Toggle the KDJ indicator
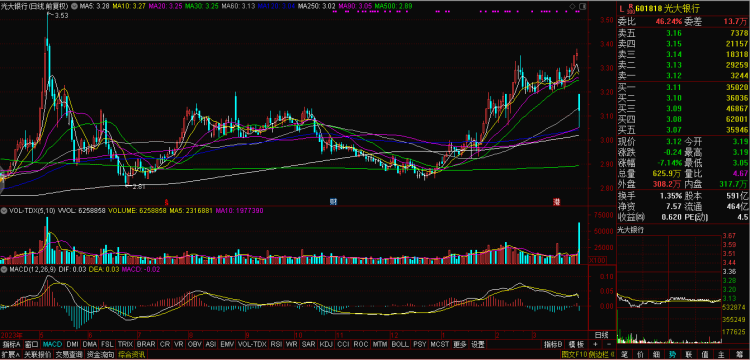The width and height of the screenshot is (750, 360). pos(326,345)
